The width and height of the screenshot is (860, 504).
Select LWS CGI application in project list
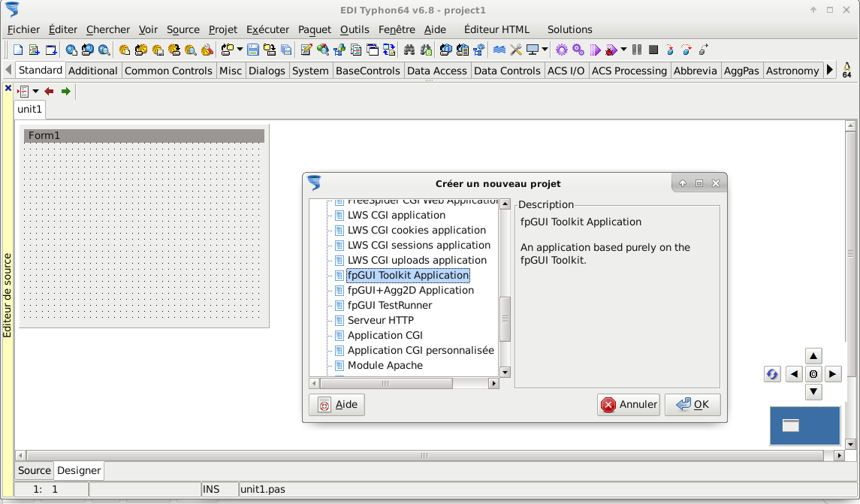396,216
